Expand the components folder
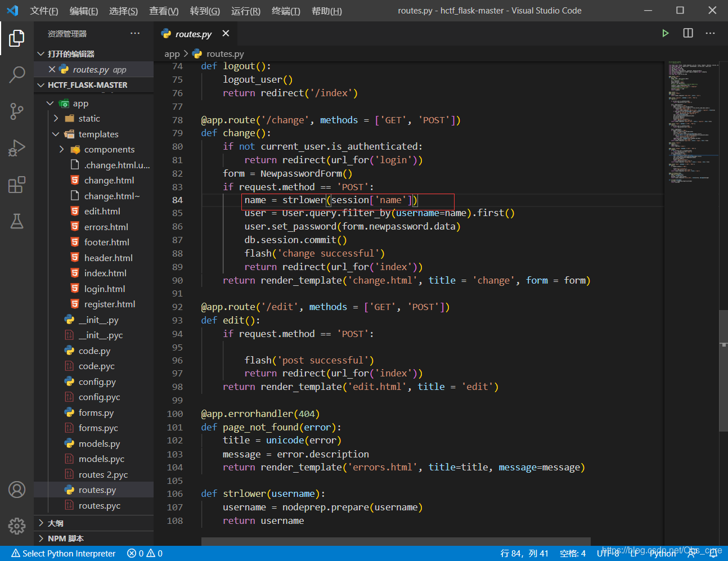728x561 pixels. tap(61, 149)
